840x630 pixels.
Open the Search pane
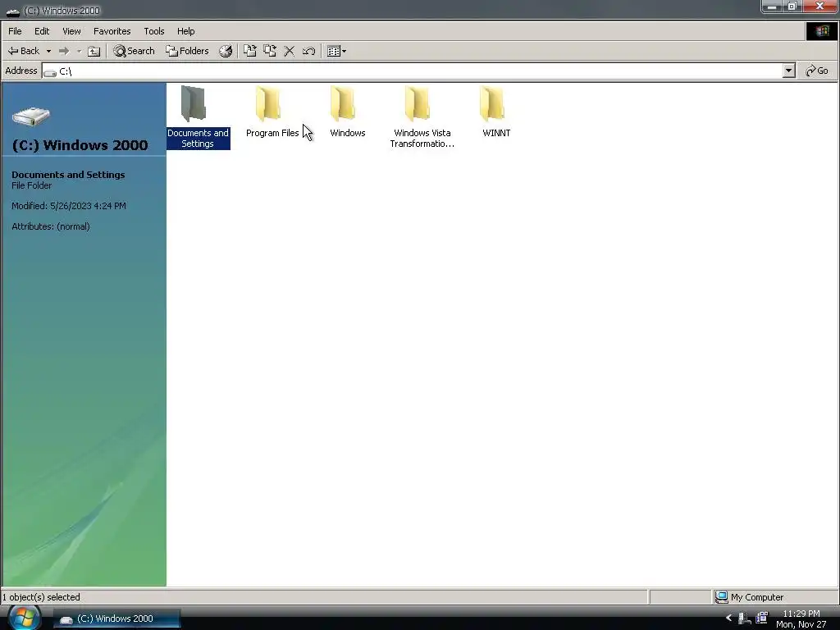pos(134,51)
